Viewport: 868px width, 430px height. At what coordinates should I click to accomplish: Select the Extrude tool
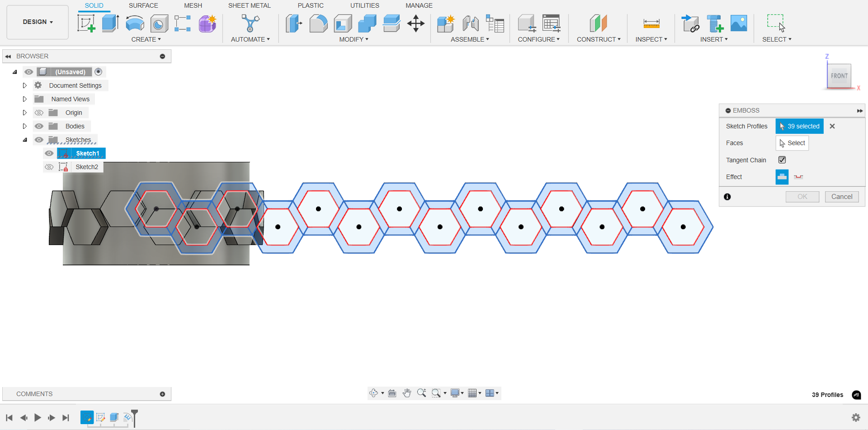tap(110, 23)
